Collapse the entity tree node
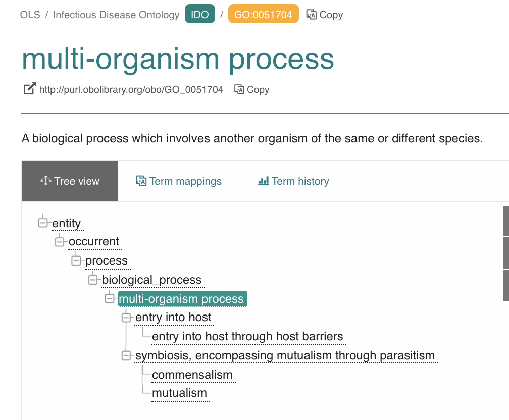 pos(42,222)
